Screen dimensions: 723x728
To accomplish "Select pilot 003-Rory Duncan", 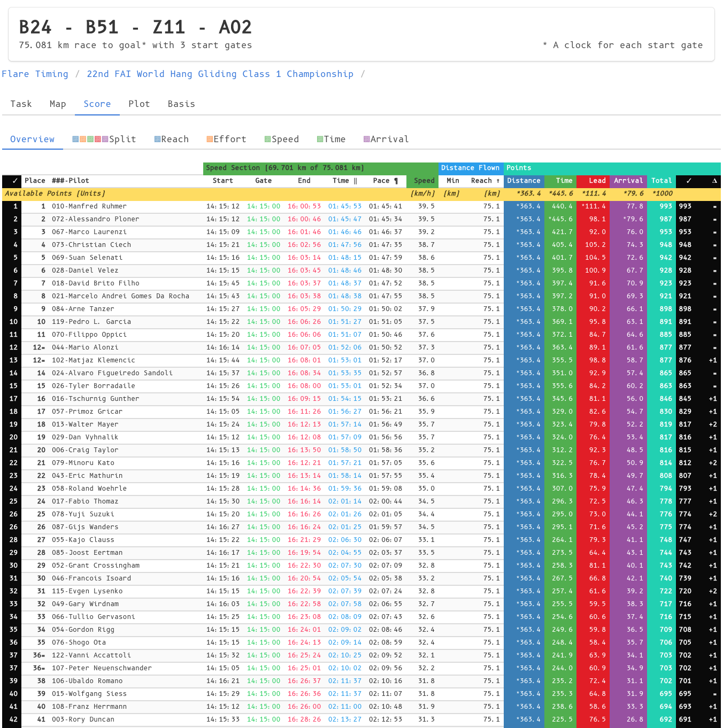I will (83, 719).
